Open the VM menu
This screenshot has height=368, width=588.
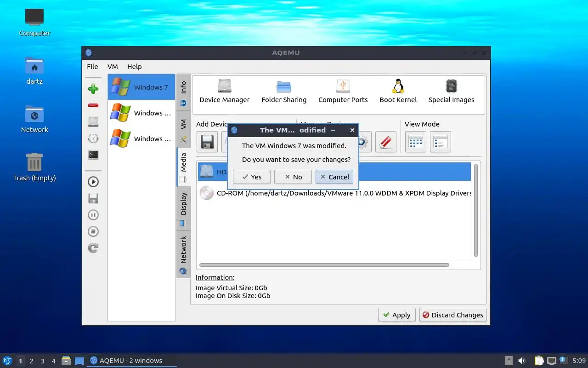click(113, 67)
